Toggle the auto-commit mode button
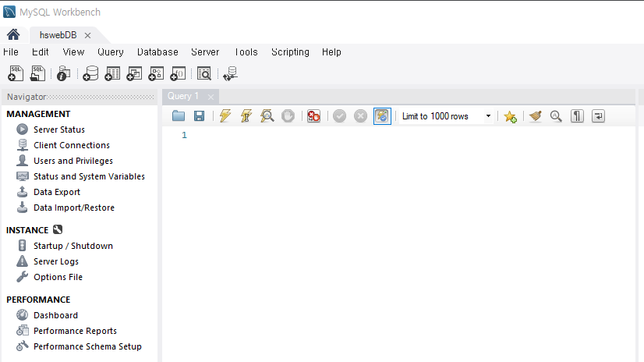 (x=382, y=116)
